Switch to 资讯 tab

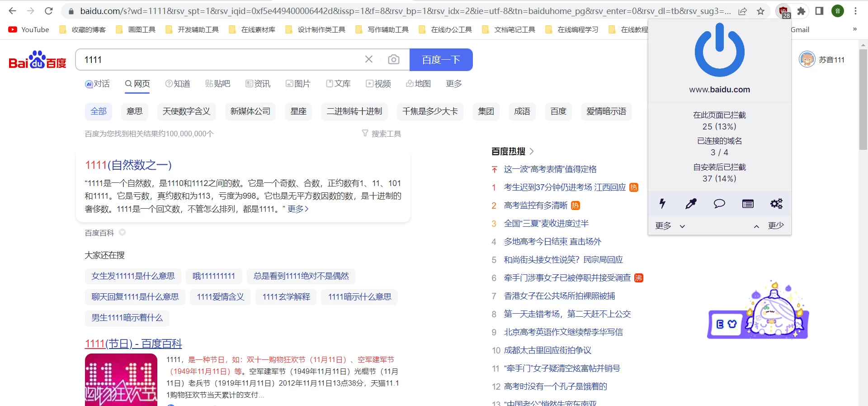[258, 84]
